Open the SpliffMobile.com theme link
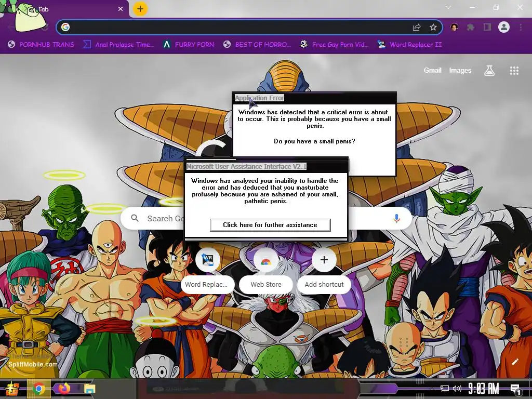This screenshot has width=532, height=399. pyautogui.click(x=33, y=364)
